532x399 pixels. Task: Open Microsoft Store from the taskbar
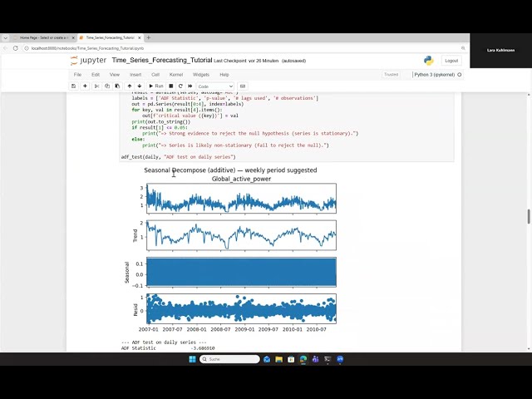[291, 359]
